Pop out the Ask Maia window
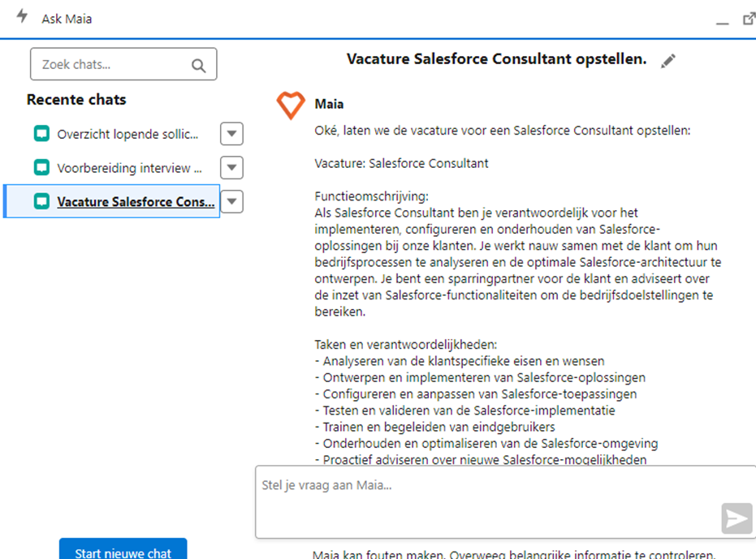Image resolution: width=756 pixels, height=559 pixels. click(x=749, y=18)
